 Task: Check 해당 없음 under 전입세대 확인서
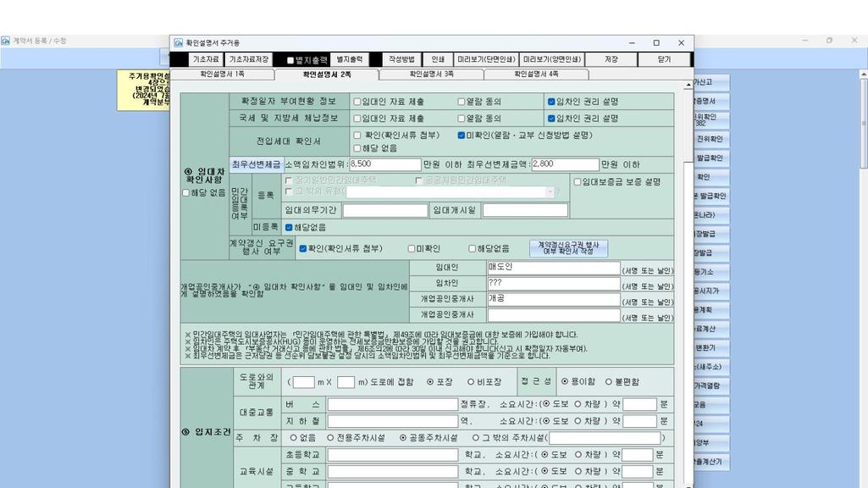click(x=357, y=148)
